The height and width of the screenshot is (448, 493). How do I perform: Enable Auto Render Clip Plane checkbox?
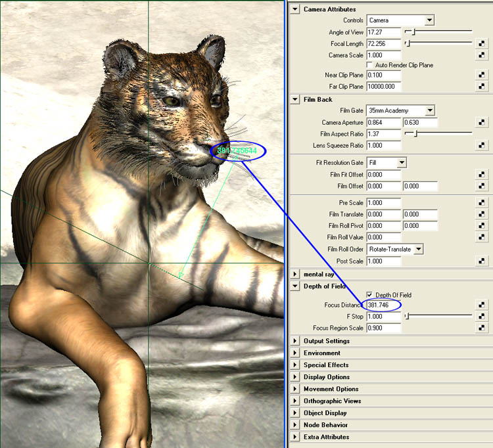coord(370,65)
